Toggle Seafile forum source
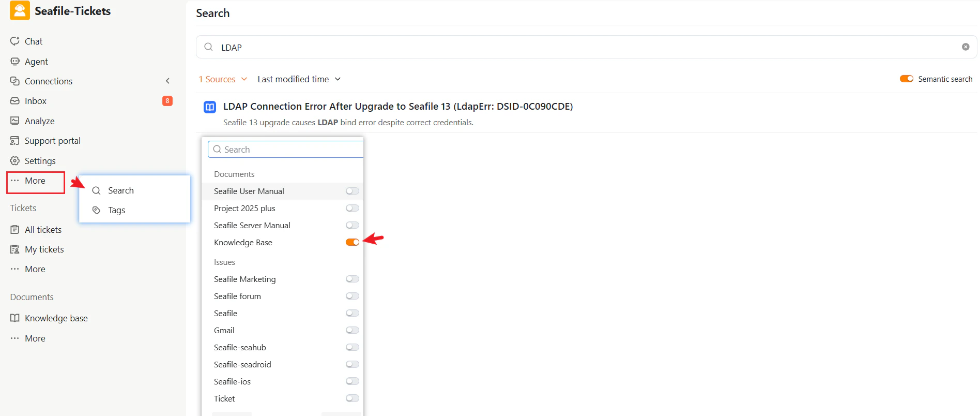 click(x=353, y=296)
